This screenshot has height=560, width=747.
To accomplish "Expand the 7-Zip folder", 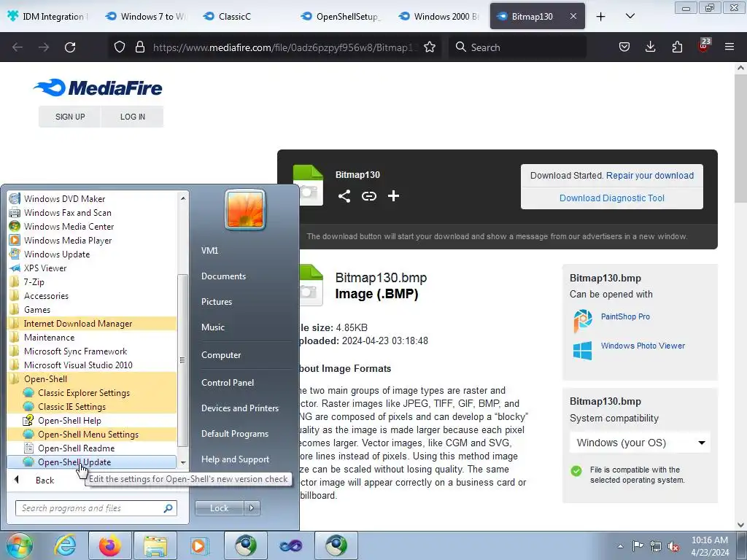I will click(93, 282).
